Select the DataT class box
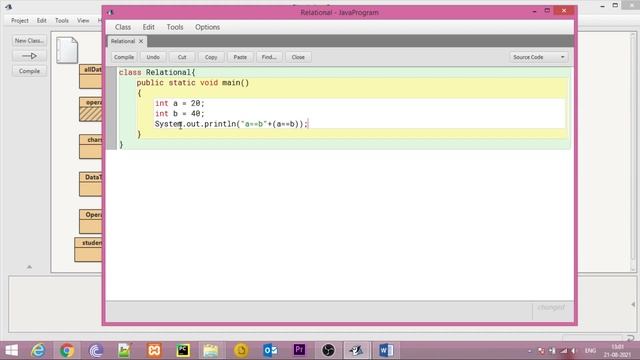The image size is (640, 360). tap(91, 184)
